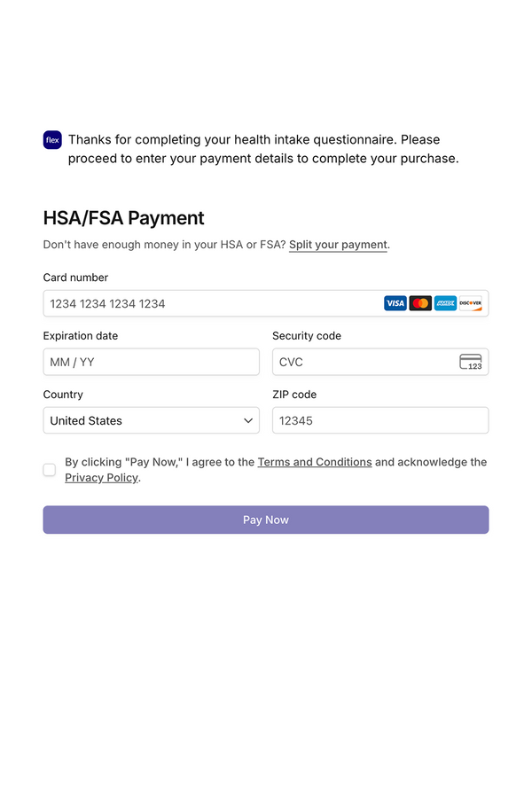
Task: Click the Security code label text
Action: coord(307,336)
